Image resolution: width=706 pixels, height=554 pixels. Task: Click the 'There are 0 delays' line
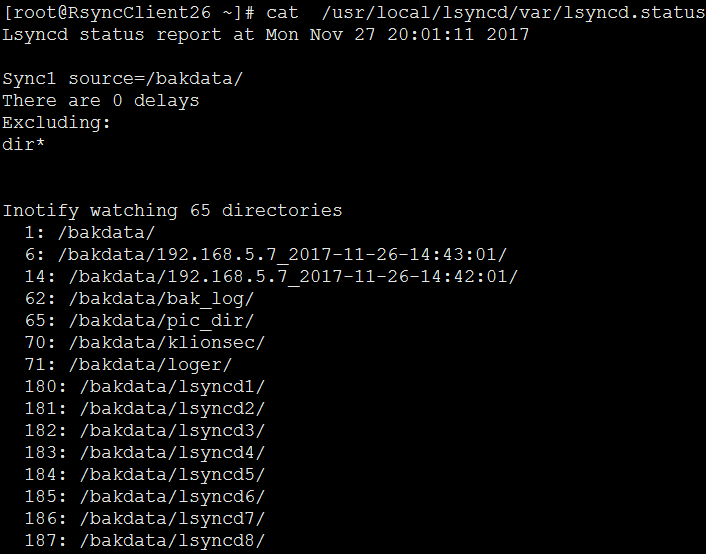pos(101,100)
